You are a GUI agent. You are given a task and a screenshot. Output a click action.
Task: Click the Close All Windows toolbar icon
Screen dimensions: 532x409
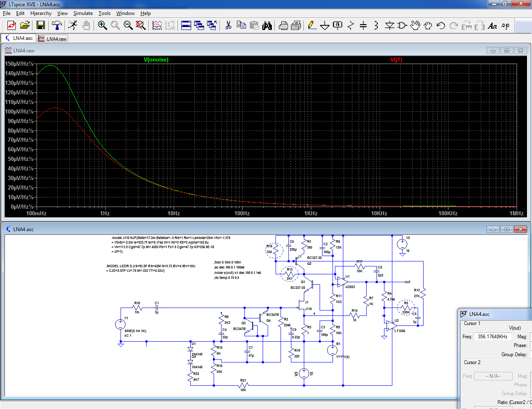[212, 25]
